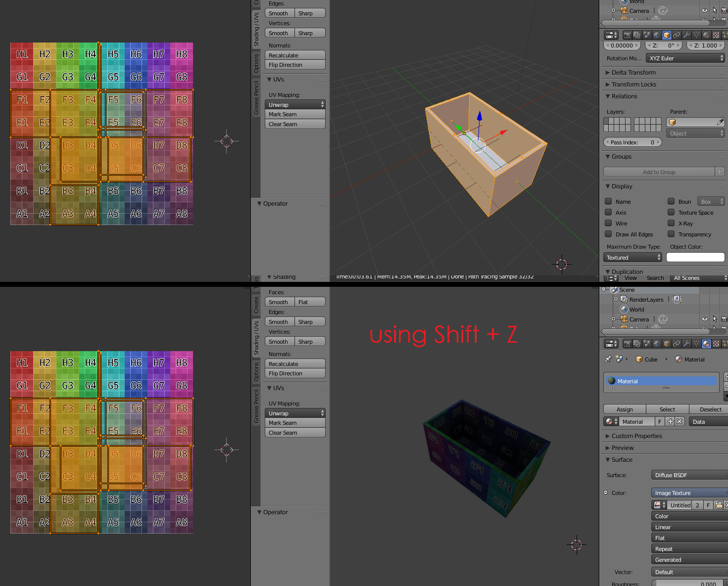Click the X icon to unlink Material datablock
This screenshot has width=728, height=586.
(679, 421)
